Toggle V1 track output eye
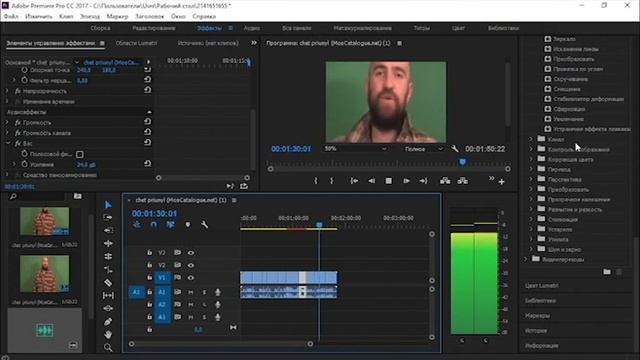 tap(191, 278)
